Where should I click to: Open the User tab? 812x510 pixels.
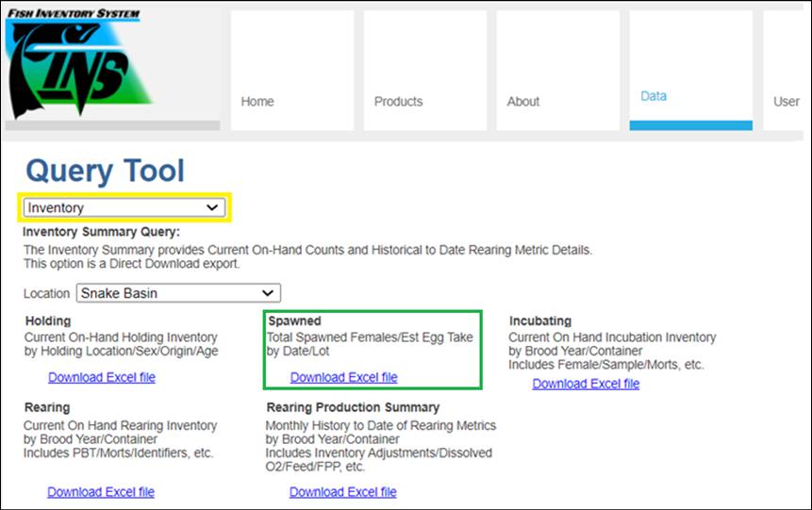point(786,101)
